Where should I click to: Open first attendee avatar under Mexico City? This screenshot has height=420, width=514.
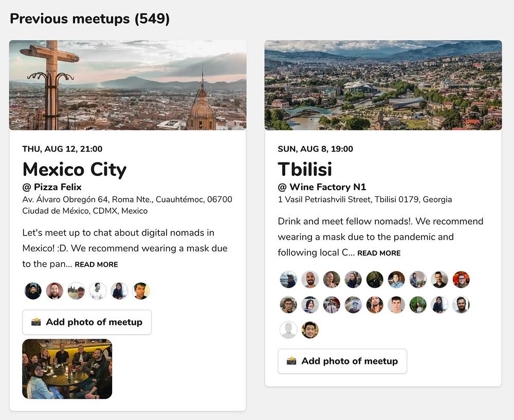pos(33,291)
